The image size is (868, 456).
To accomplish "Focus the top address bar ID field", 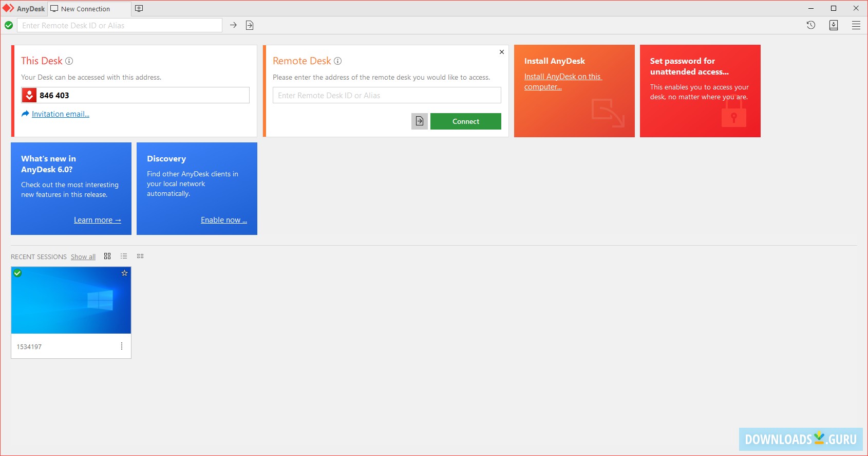I will (x=120, y=25).
